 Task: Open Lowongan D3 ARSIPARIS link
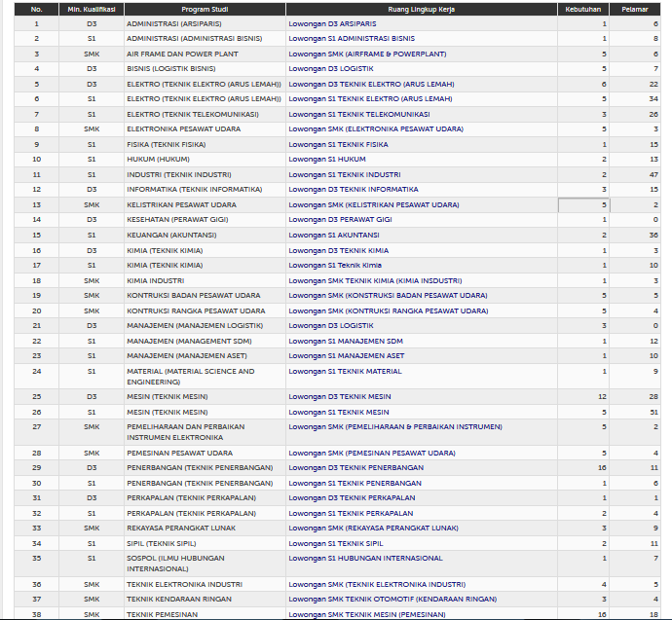tap(332, 24)
